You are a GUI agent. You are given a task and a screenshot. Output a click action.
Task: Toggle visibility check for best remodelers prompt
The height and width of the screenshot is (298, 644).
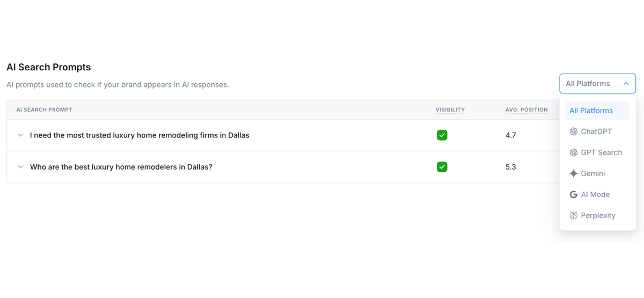tap(442, 167)
